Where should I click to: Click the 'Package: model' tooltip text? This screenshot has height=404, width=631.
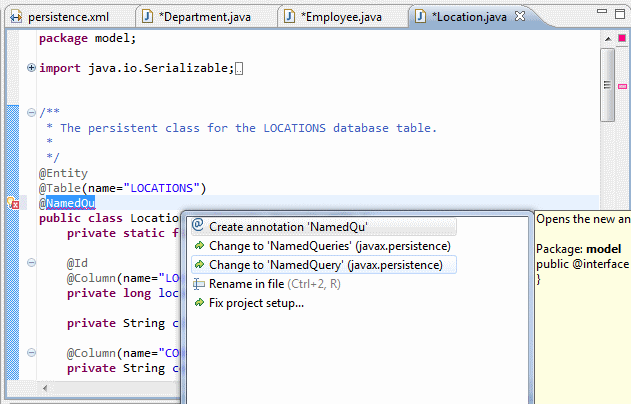pyautogui.click(x=578, y=249)
